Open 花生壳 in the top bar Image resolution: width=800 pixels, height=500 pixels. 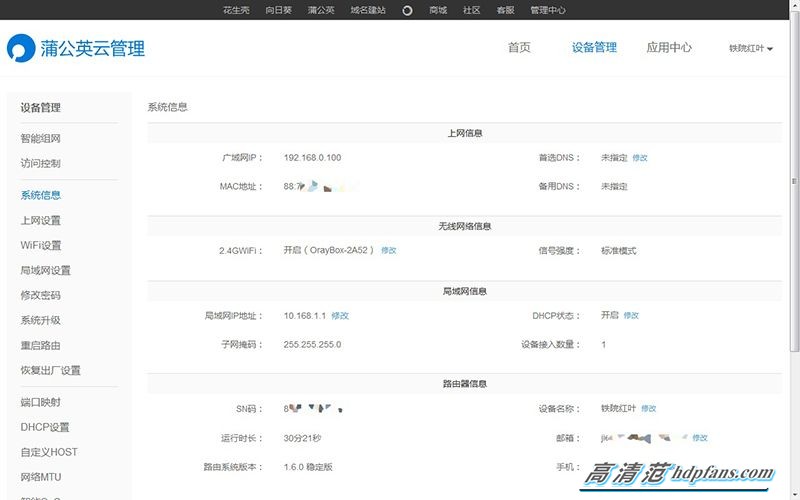click(236, 10)
